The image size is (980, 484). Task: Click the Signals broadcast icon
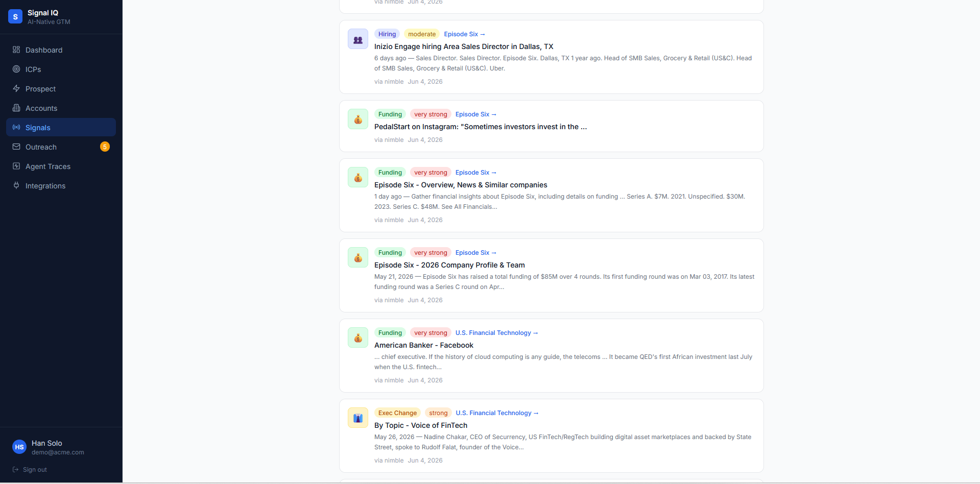pyautogui.click(x=16, y=127)
